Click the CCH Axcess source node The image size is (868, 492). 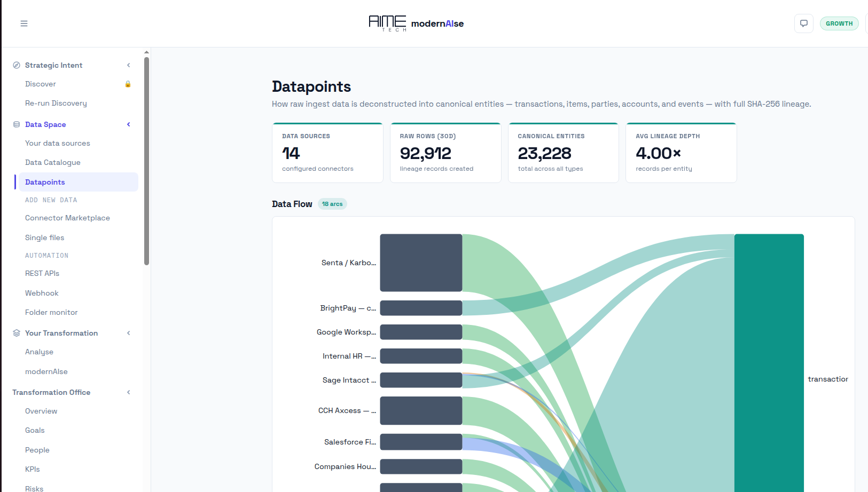[421, 410]
